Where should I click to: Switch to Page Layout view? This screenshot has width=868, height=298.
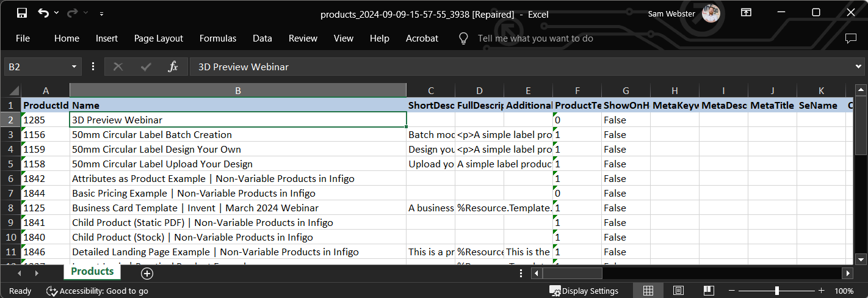[678, 291]
